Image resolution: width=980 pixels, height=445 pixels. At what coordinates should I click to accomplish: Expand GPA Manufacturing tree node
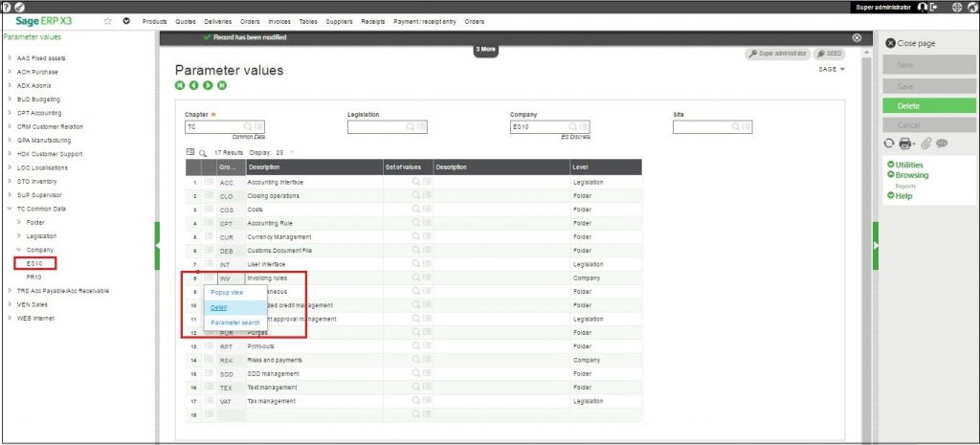(x=10, y=141)
